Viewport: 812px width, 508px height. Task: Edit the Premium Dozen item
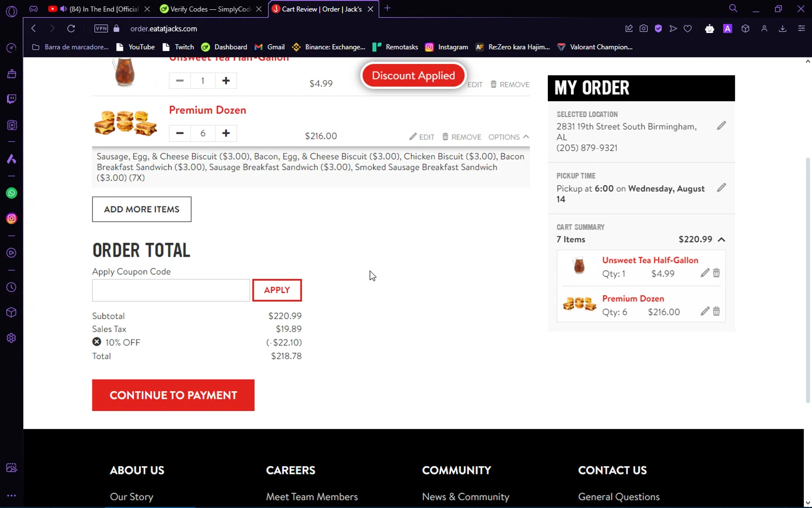point(422,137)
